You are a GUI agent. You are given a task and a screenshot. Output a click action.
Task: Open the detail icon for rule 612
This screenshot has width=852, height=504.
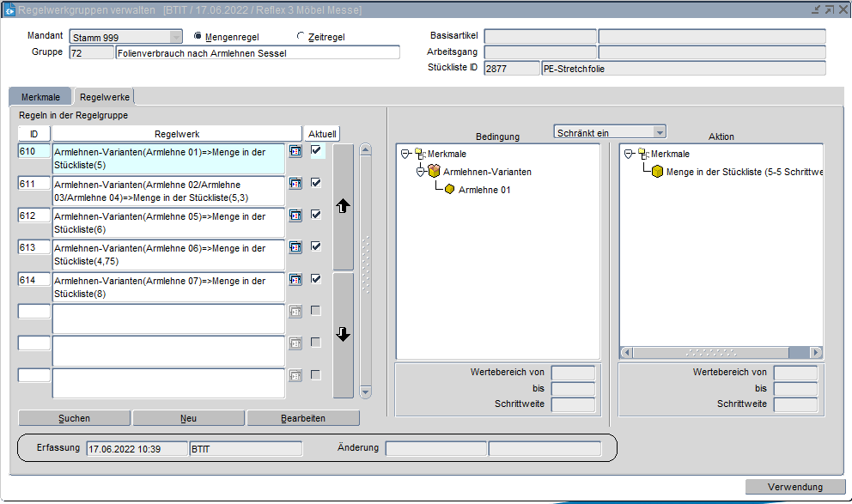point(295,216)
